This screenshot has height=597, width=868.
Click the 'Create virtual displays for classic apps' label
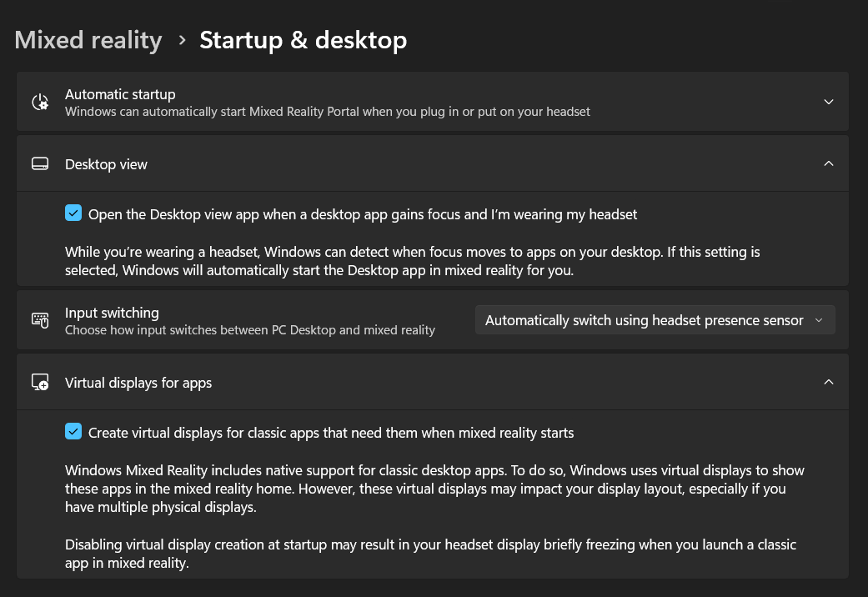(x=331, y=433)
